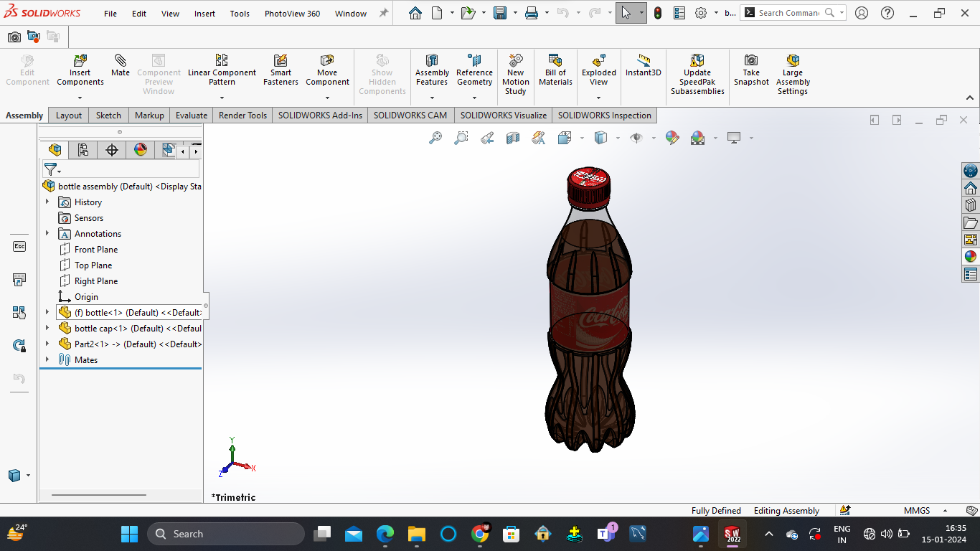This screenshot has height=551, width=980.
Task: Click the MMGS unit system button
Action: [x=917, y=511]
